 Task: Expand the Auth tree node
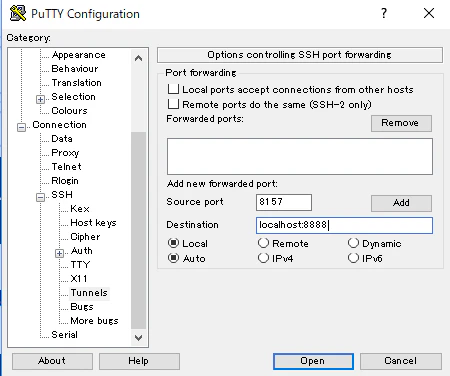click(x=59, y=253)
